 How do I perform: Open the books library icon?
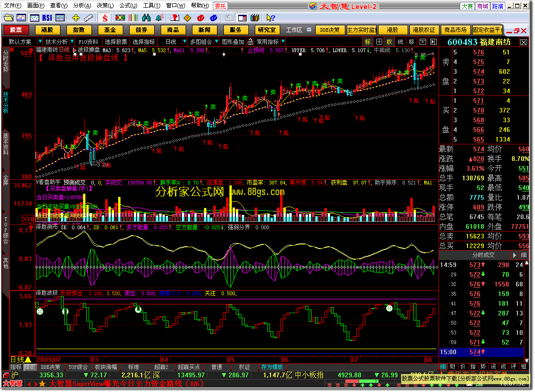point(255,18)
